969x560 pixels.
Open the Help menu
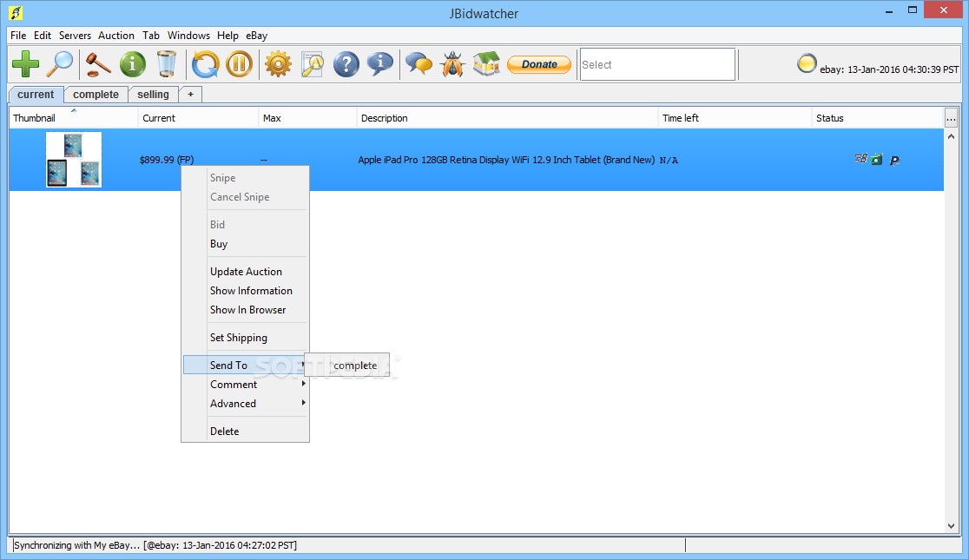click(x=227, y=36)
